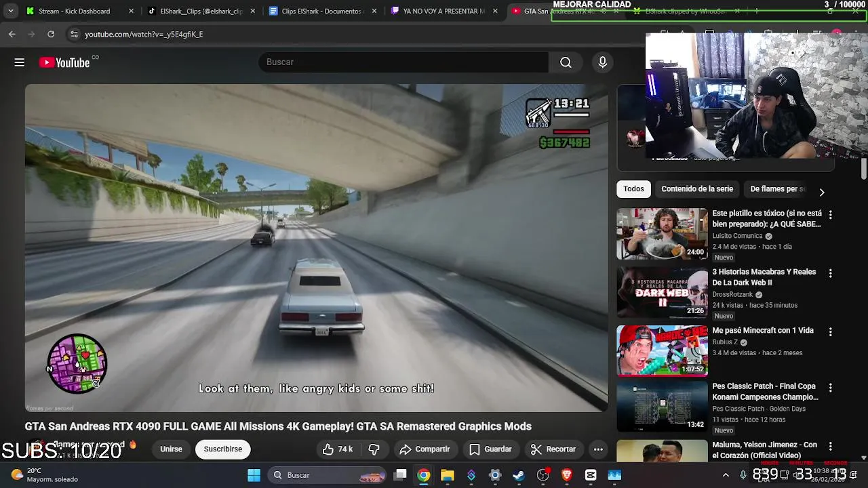Open File Explorer from taskbar

[x=448, y=475]
